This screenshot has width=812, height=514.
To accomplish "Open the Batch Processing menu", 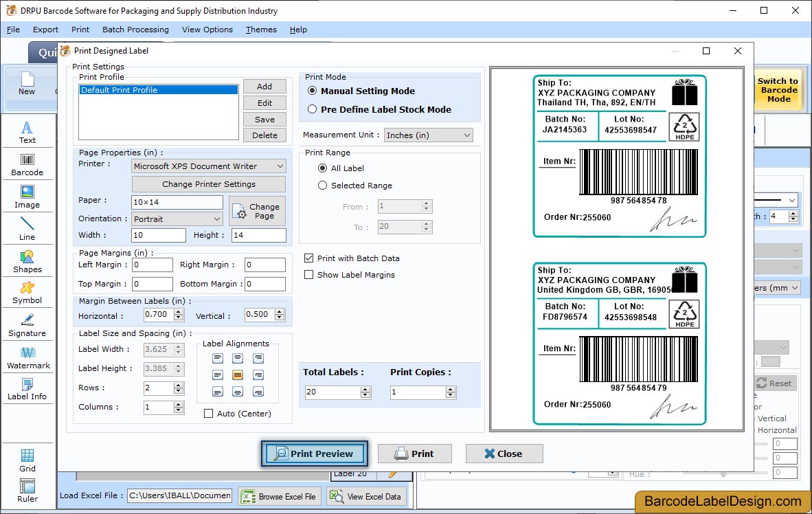I will click(x=136, y=30).
